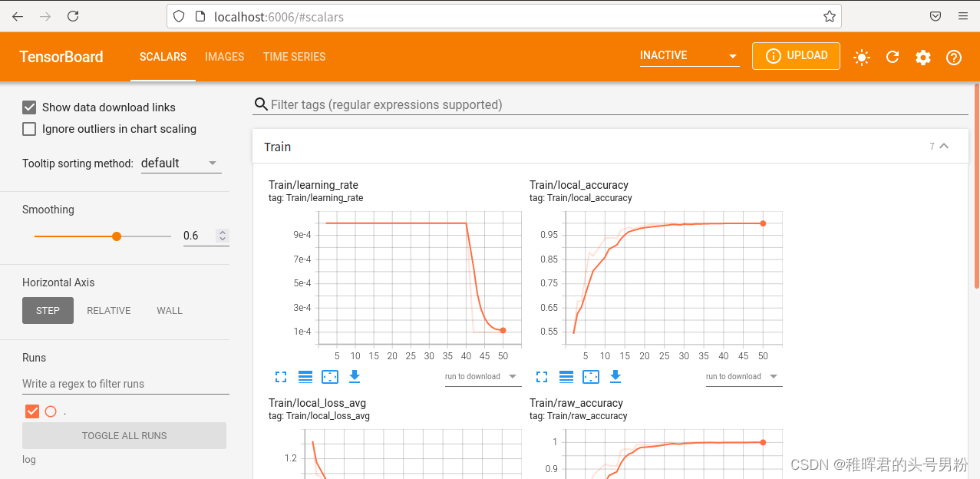
Task: Click the browser back arrow
Action: click(x=18, y=16)
